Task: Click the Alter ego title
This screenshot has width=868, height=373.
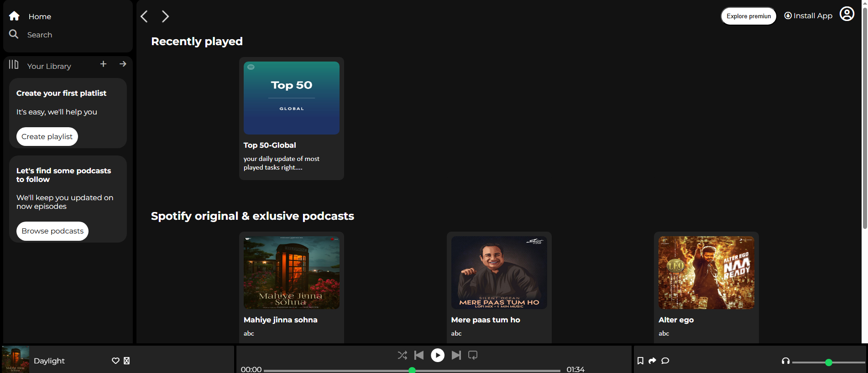Action: pyautogui.click(x=676, y=320)
